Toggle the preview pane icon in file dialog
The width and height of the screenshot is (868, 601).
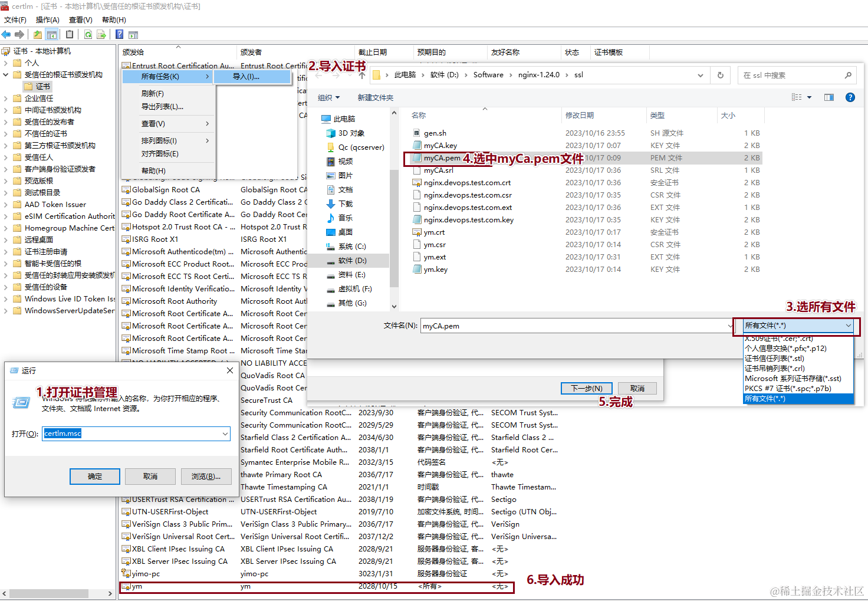[828, 97]
